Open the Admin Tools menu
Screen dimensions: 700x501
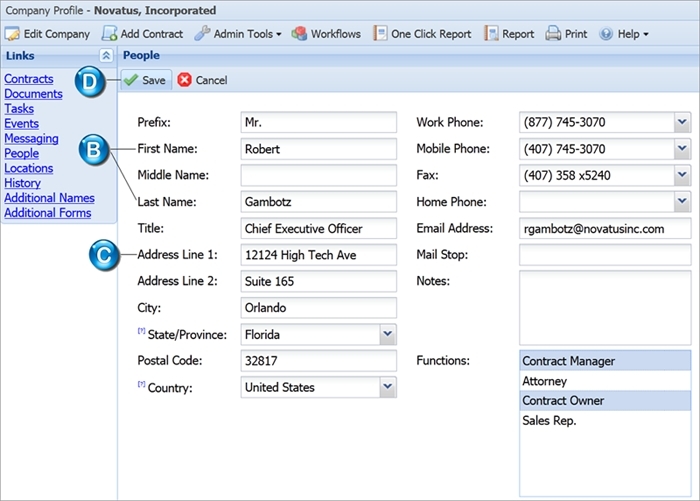[238, 34]
